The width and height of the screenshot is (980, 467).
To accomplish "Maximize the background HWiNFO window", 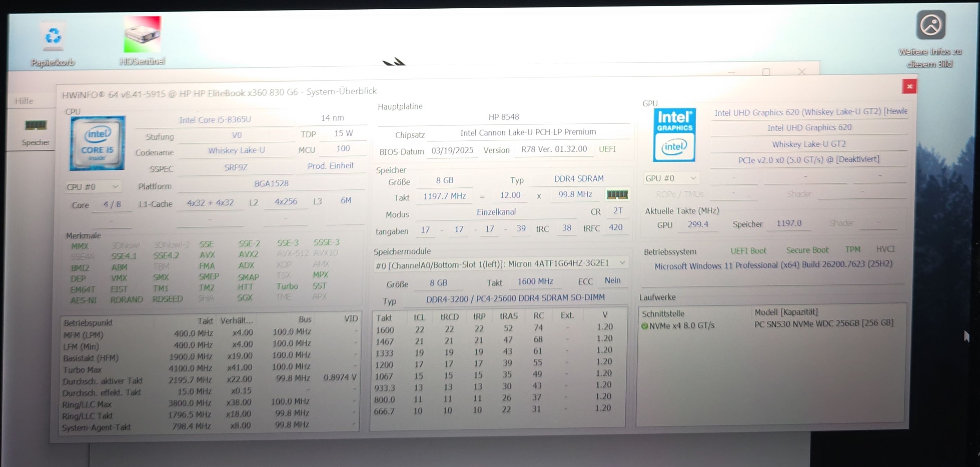I will click(x=766, y=72).
